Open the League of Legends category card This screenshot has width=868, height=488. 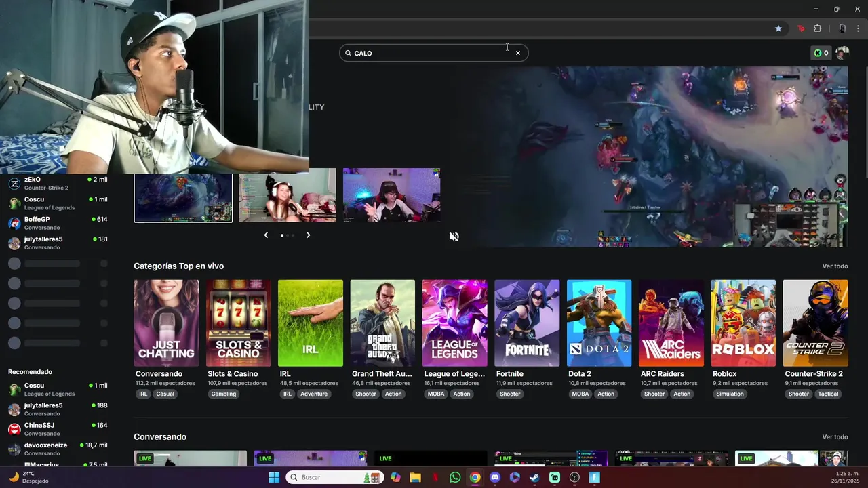click(454, 323)
